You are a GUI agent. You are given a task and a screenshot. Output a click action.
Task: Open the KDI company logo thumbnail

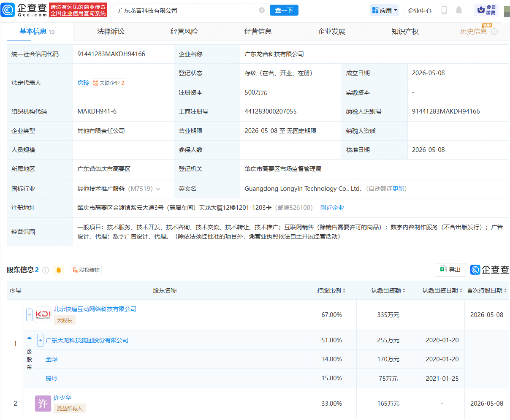pyautogui.click(x=43, y=315)
